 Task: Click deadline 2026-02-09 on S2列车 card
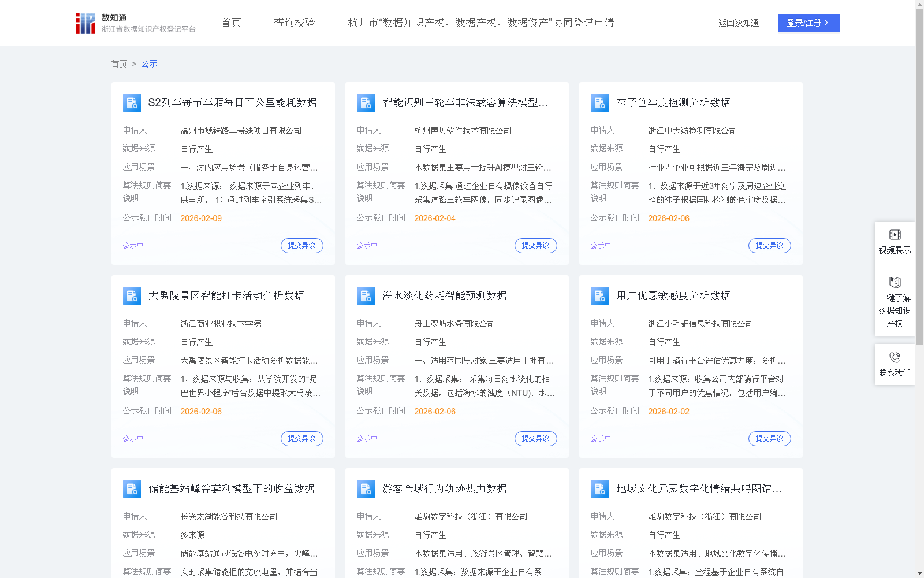coord(201,218)
